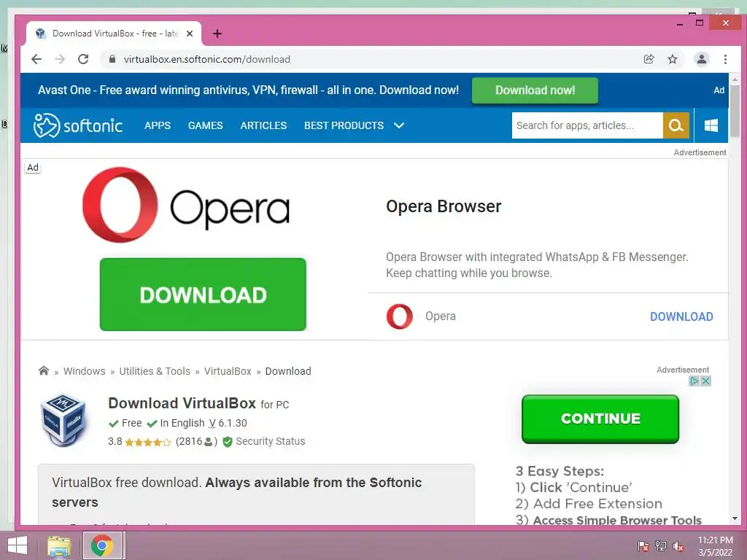747x560 pixels.
Task: Click the AdChoices triangle icon
Action: point(694,381)
